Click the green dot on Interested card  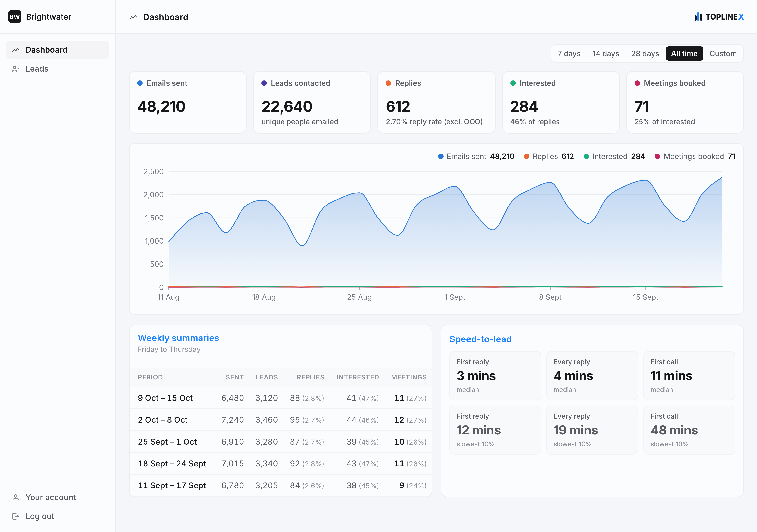tap(513, 83)
